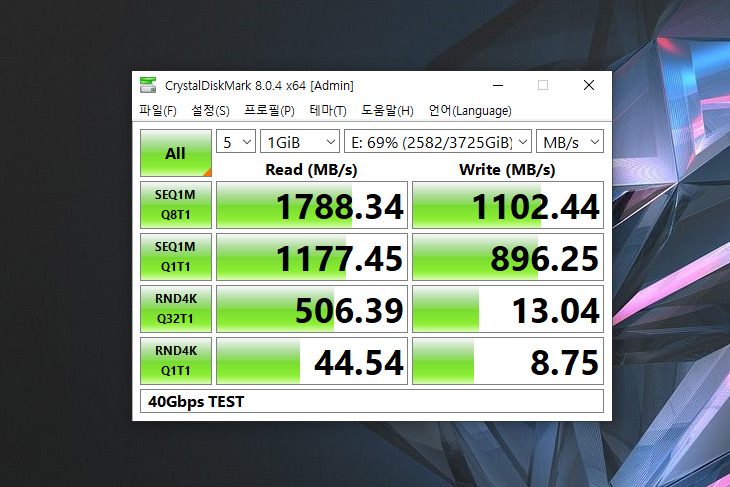This screenshot has height=487, width=730.
Task: Click the Read (MB/s) column header
Action: 311,169
